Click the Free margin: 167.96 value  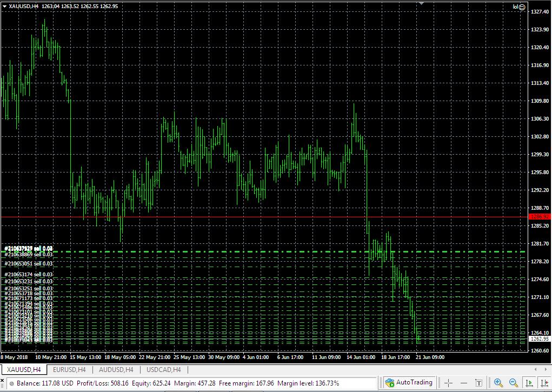(247, 383)
